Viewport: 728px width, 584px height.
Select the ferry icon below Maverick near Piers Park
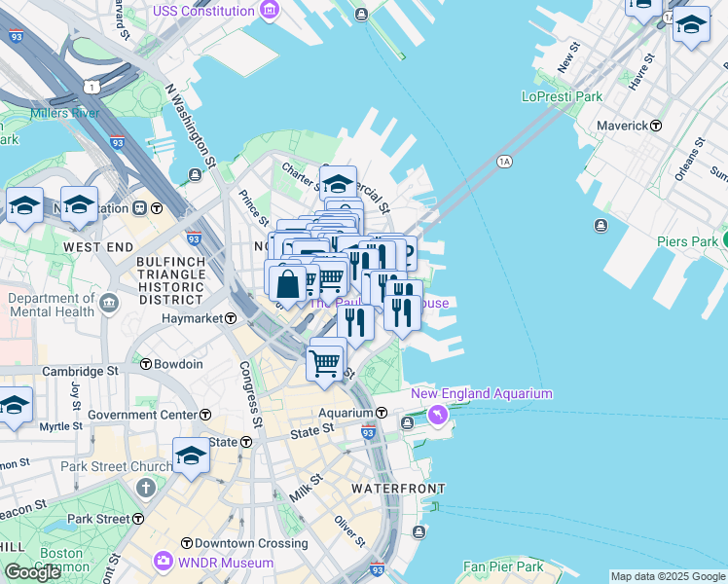pos(601,226)
